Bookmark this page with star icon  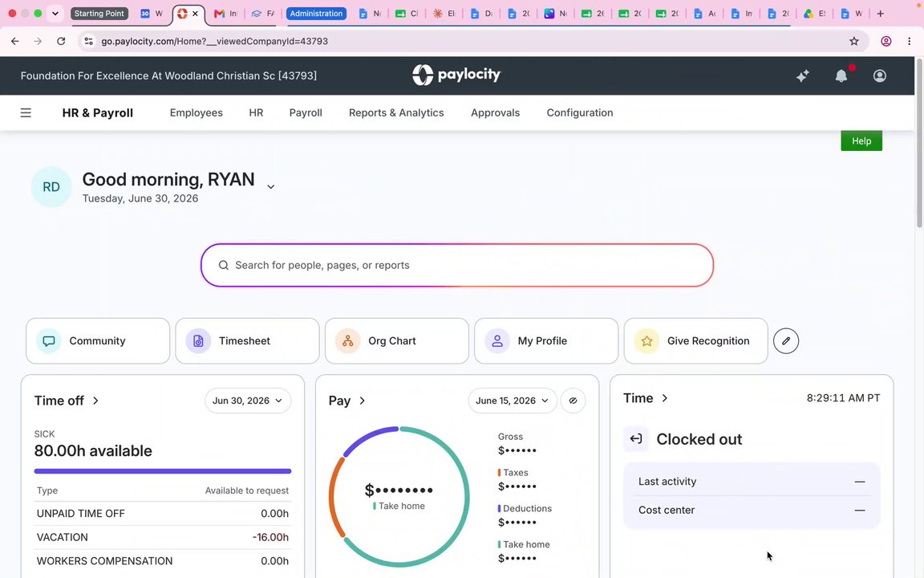click(854, 41)
